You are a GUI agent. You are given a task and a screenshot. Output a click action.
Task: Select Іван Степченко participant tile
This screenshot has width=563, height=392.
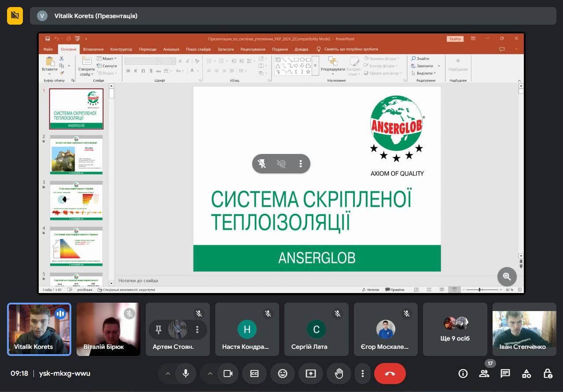524,329
